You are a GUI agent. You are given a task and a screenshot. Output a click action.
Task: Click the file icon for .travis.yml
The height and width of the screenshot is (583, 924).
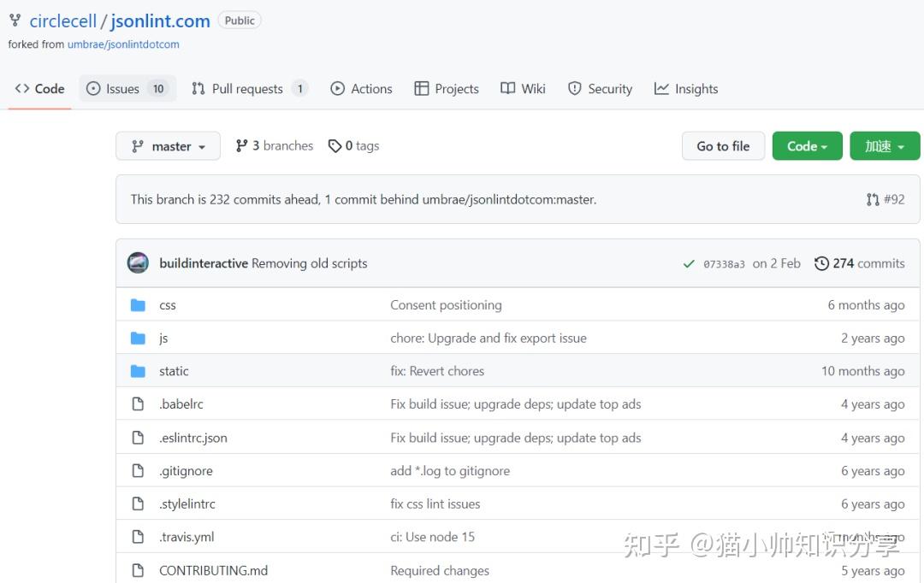point(138,537)
